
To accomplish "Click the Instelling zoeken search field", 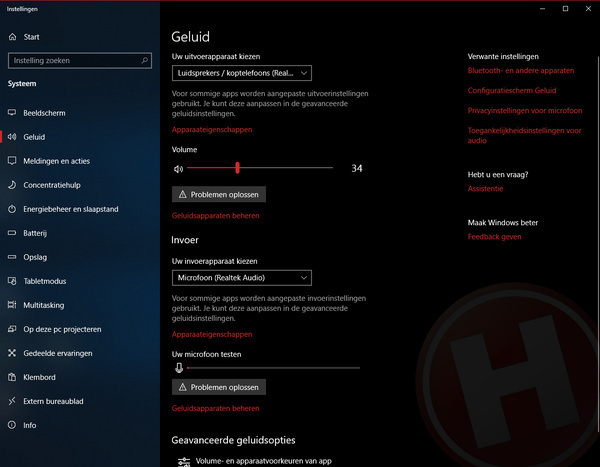I will [x=80, y=60].
